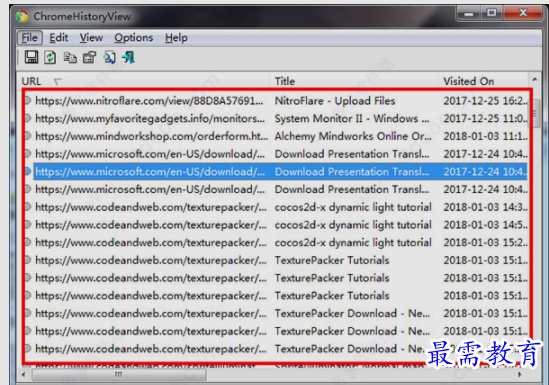
Task: Click the horizontal scrollbar right arrow
Action: point(520,375)
